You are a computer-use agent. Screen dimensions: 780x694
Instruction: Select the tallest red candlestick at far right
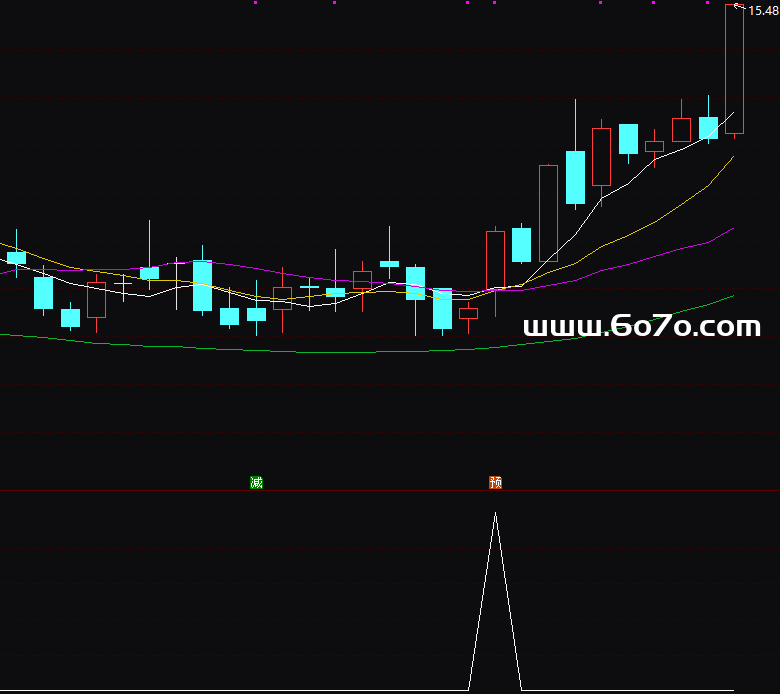[x=734, y=70]
